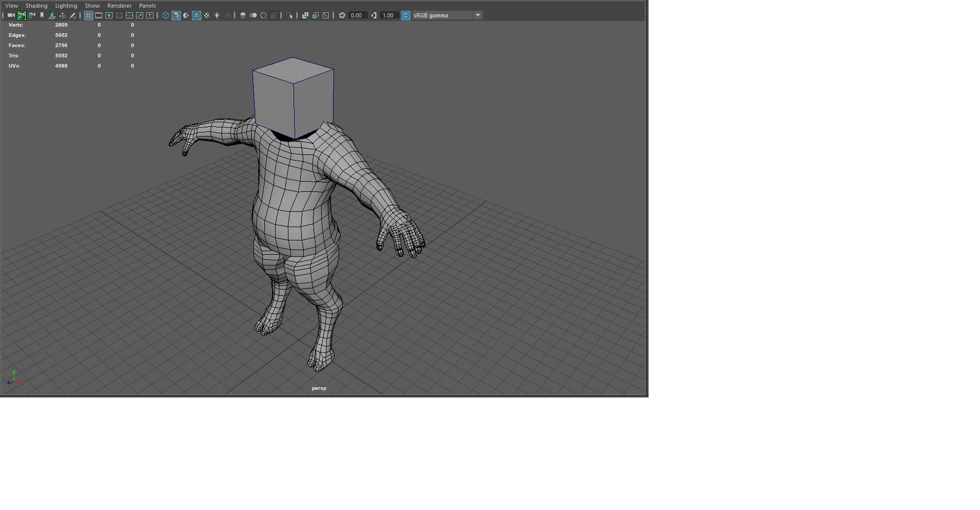Toggle the View Transform ON button
This screenshot has width=980, height=510.
(406, 15)
